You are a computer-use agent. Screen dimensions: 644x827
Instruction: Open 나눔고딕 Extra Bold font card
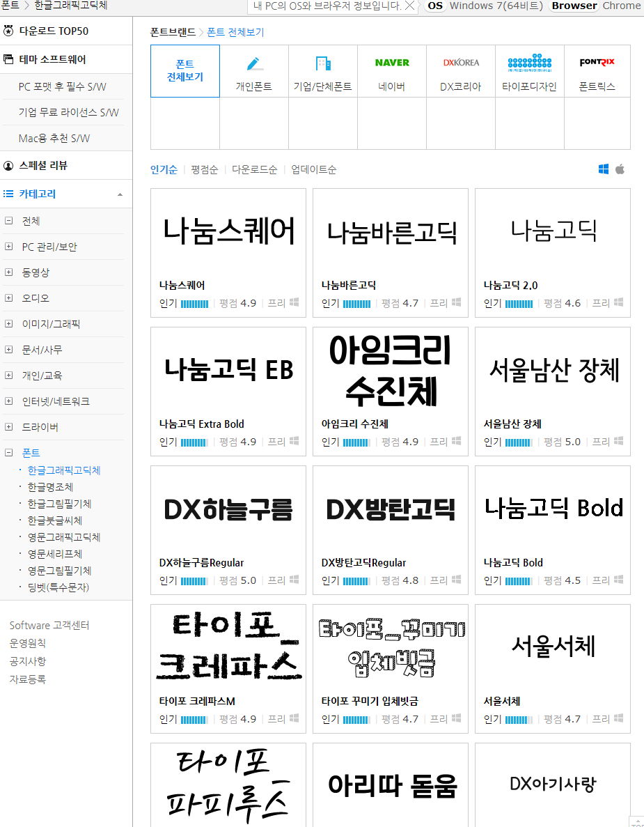click(228, 392)
